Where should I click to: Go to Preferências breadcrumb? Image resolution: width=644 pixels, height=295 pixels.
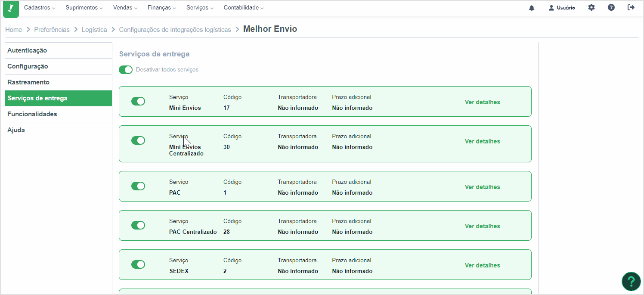[x=52, y=30]
